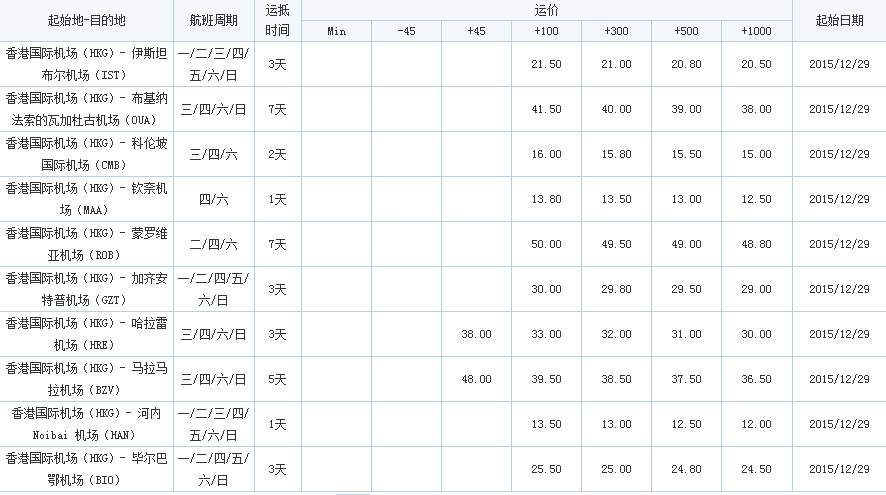This screenshot has width=886, height=495.
Task: Click the 起始日期 column header
Action: point(838,20)
